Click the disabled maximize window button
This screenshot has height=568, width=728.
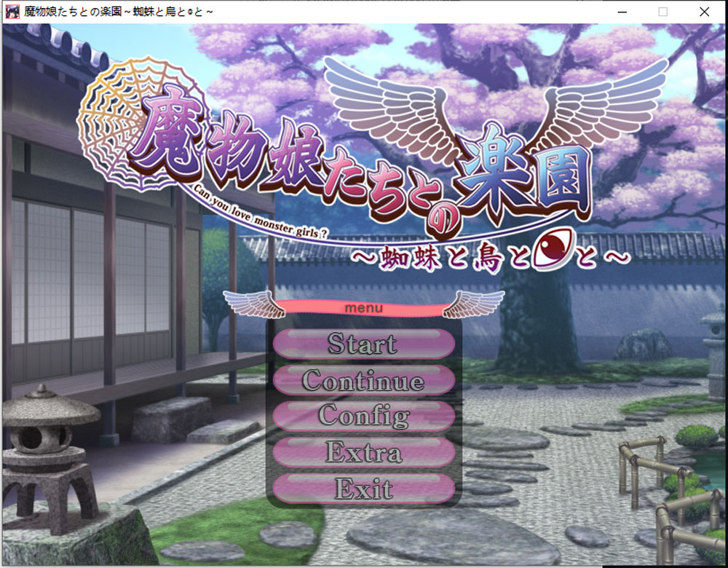[x=663, y=12]
